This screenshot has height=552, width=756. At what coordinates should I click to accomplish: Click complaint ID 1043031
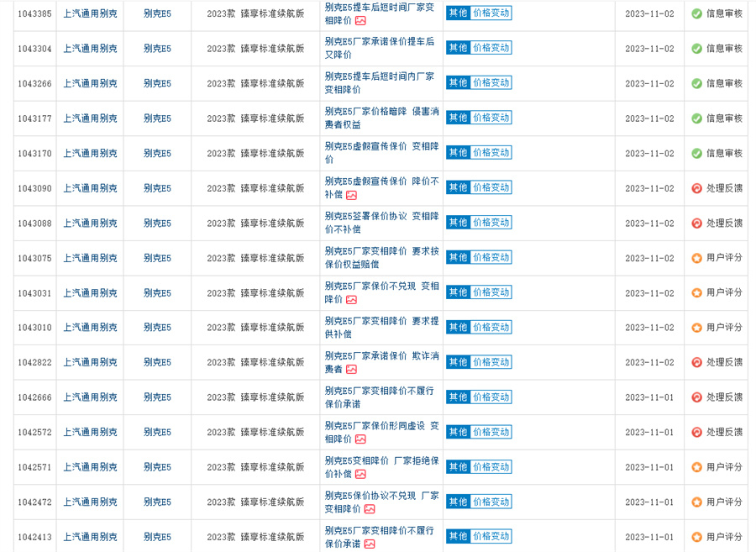(34, 293)
